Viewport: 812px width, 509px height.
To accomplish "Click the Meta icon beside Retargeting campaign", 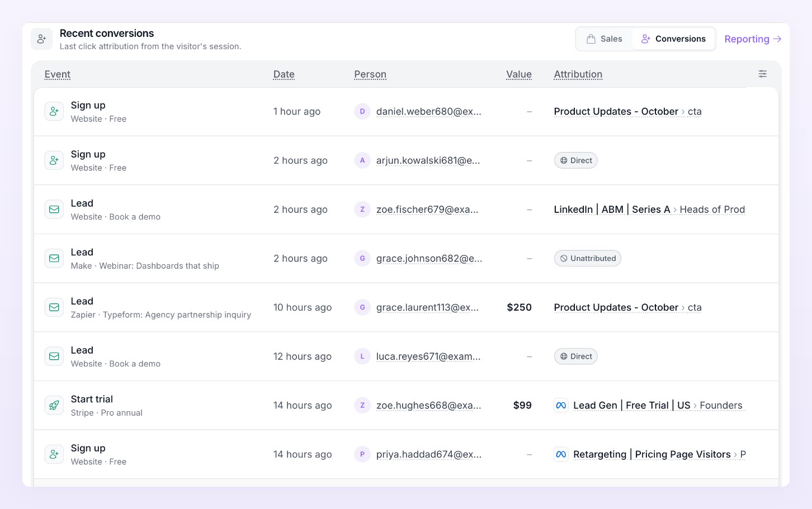I will tap(561, 454).
